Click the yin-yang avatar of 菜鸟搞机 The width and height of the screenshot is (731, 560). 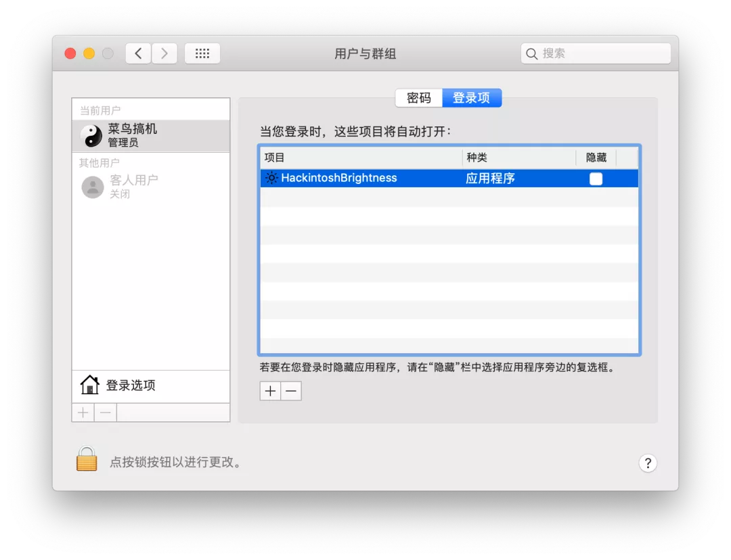(91, 135)
